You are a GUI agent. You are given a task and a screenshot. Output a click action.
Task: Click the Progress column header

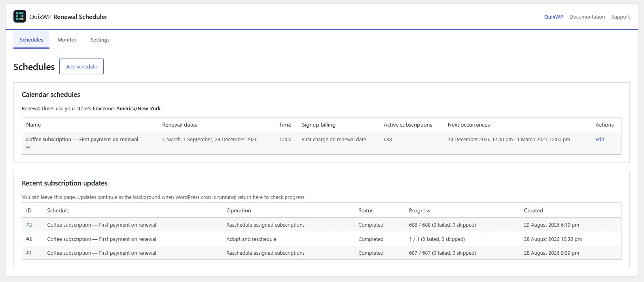pyautogui.click(x=419, y=210)
